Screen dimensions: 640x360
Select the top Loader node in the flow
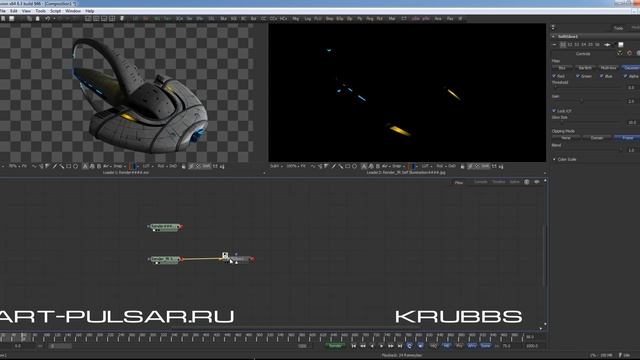coord(165,227)
